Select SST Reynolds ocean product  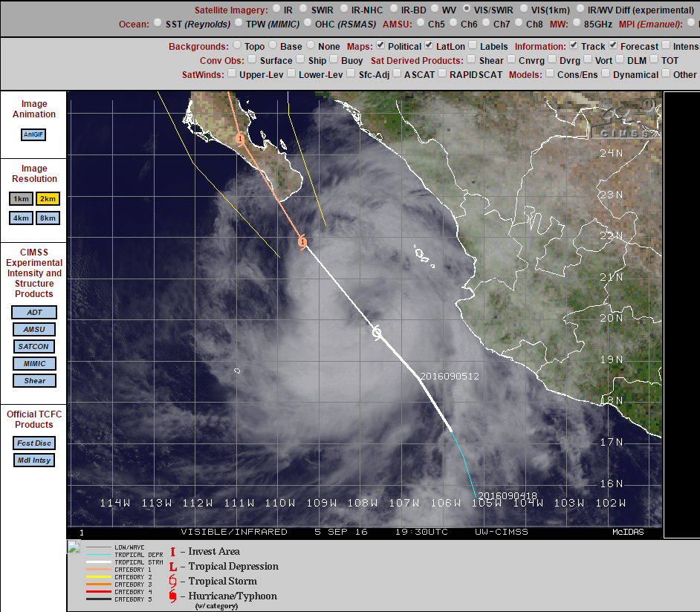click(x=158, y=23)
